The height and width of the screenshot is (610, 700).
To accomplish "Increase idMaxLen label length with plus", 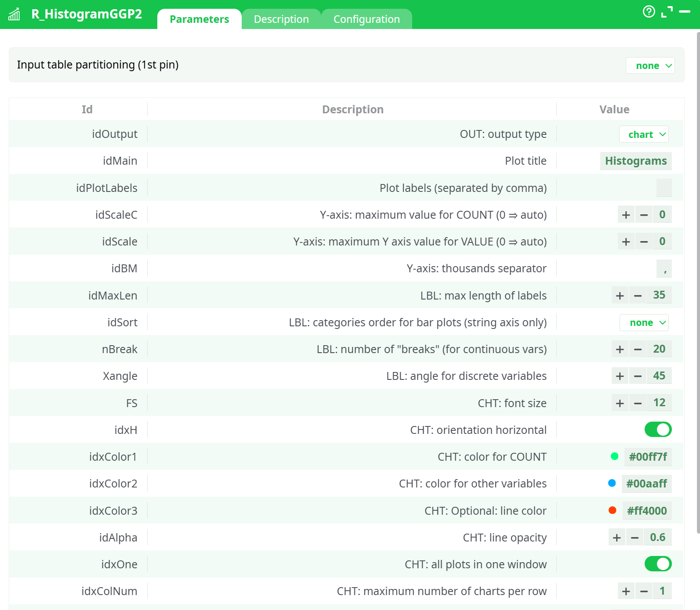I will tap(620, 295).
